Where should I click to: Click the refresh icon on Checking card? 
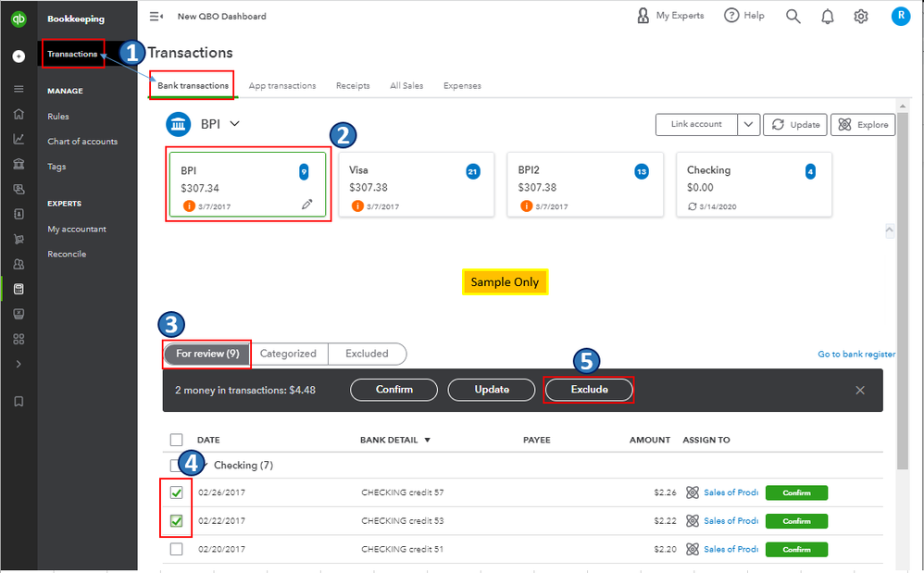pos(693,206)
